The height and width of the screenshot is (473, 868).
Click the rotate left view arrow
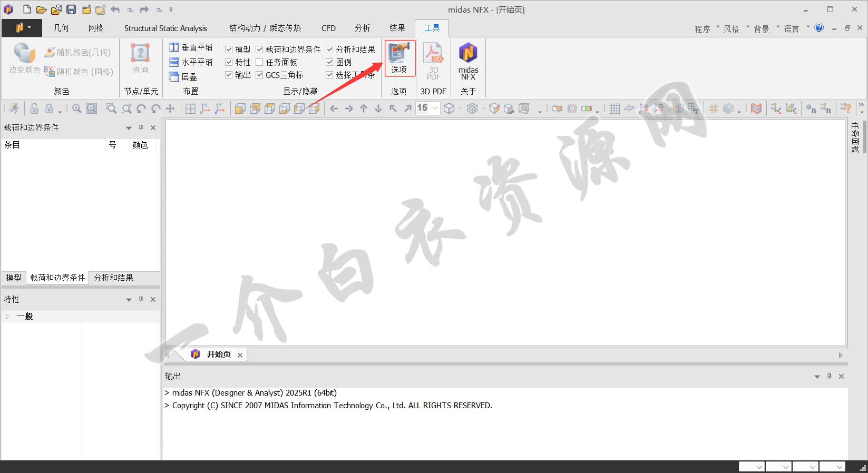pos(334,109)
